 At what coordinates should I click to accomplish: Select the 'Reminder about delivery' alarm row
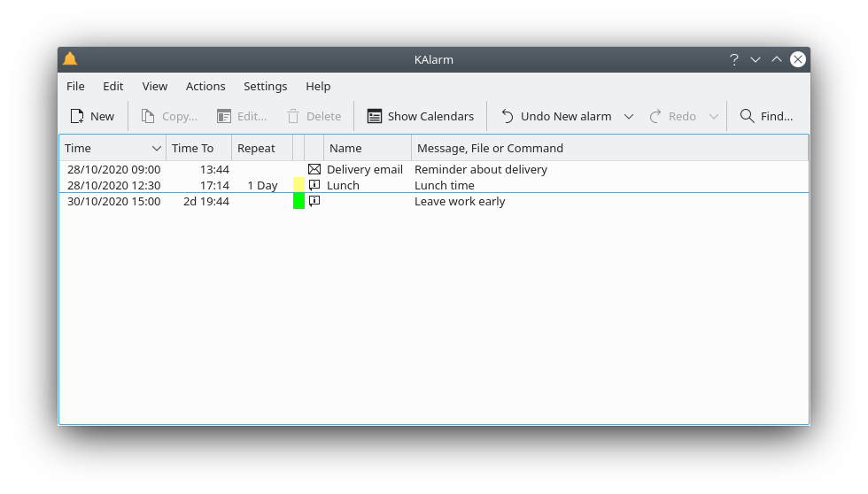tap(481, 169)
